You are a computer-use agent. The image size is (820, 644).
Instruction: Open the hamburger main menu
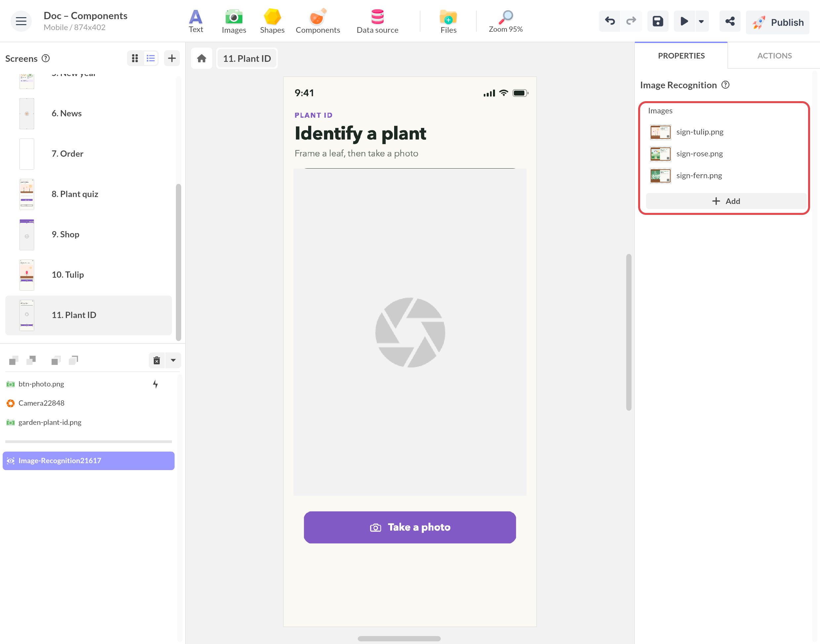point(21,21)
